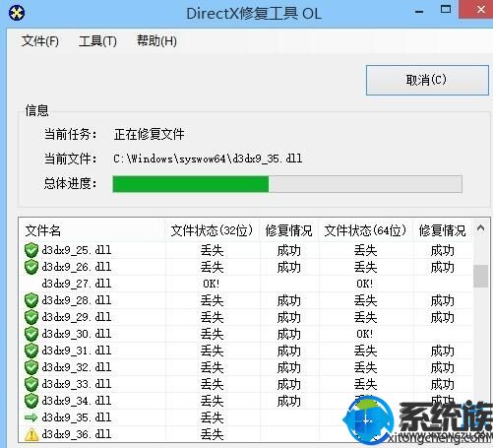Viewport: 493px width, 448px height.
Task: Click the 取消(C) cancel button
Action: click(x=427, y=80)
